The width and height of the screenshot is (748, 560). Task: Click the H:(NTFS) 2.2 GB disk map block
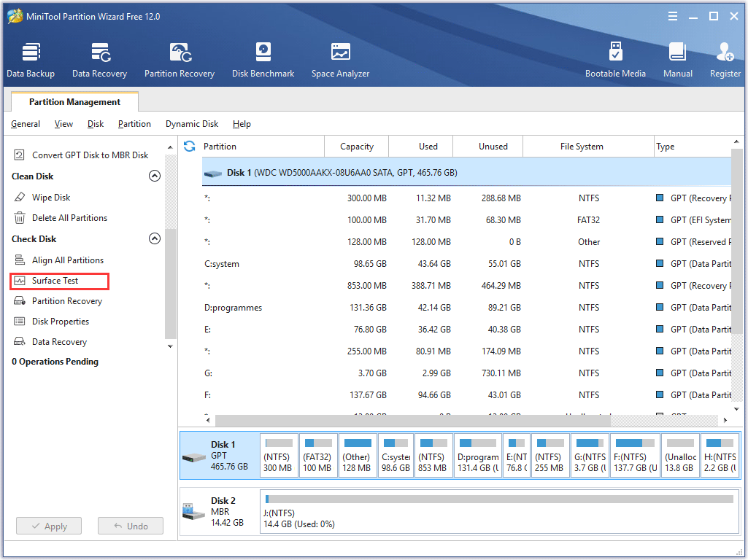point(720,456)
